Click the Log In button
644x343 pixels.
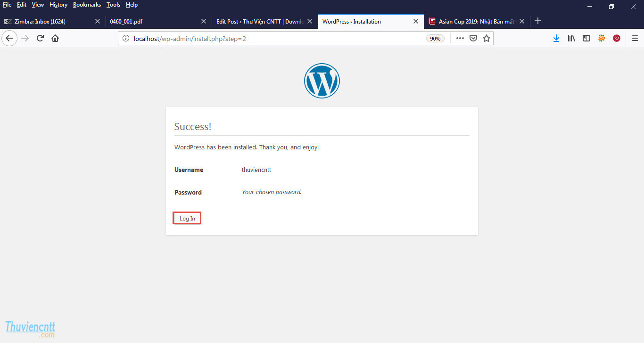click(187, 219)
